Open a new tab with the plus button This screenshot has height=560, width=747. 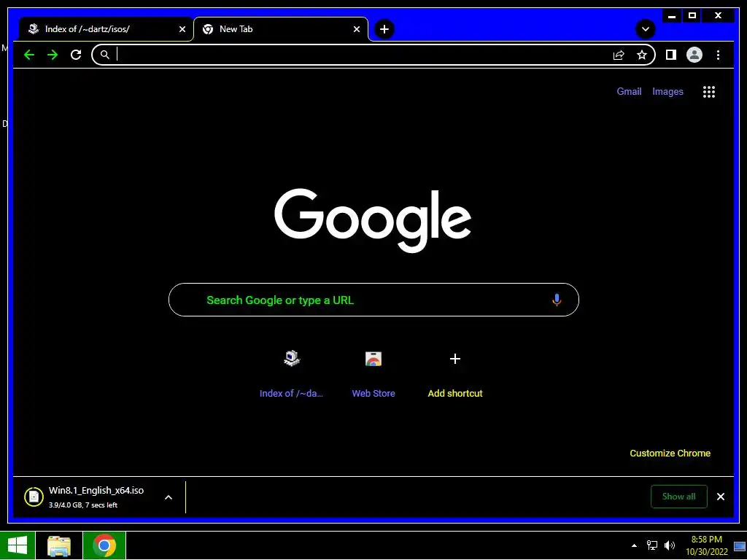pyautogui.click(x=384, y=29)
